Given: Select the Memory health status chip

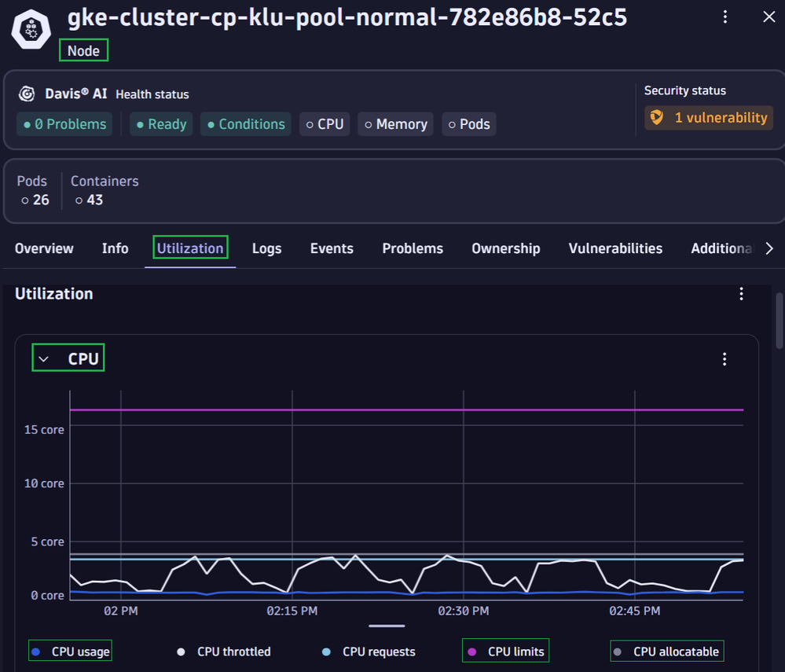Looking at the screenshot, I should click(394, 124).
